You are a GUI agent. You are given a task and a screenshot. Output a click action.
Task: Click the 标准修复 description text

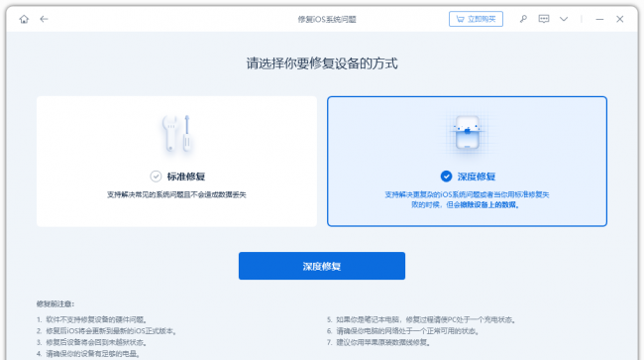176,194
